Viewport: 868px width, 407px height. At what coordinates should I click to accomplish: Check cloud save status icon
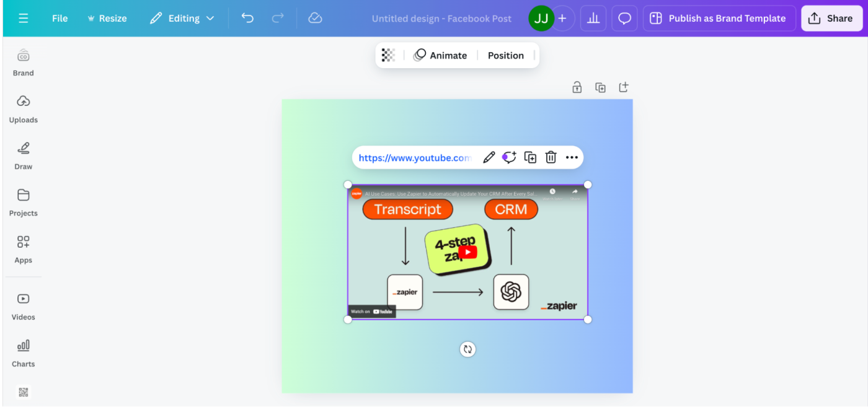pyautogui.click(x=315, y=19)
